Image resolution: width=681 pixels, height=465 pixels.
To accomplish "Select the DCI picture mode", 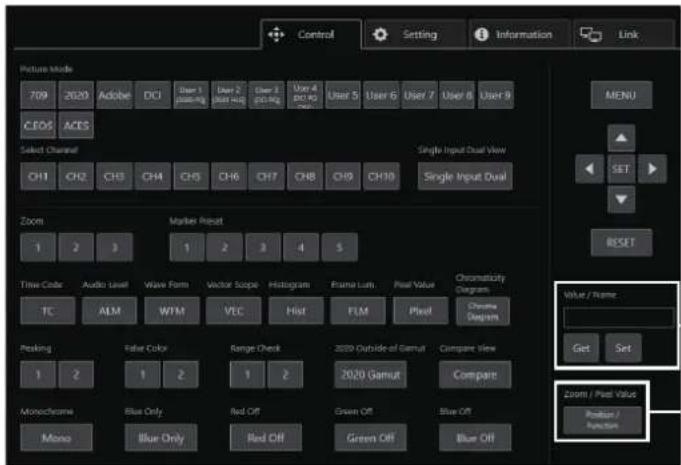I will point(152,95).
